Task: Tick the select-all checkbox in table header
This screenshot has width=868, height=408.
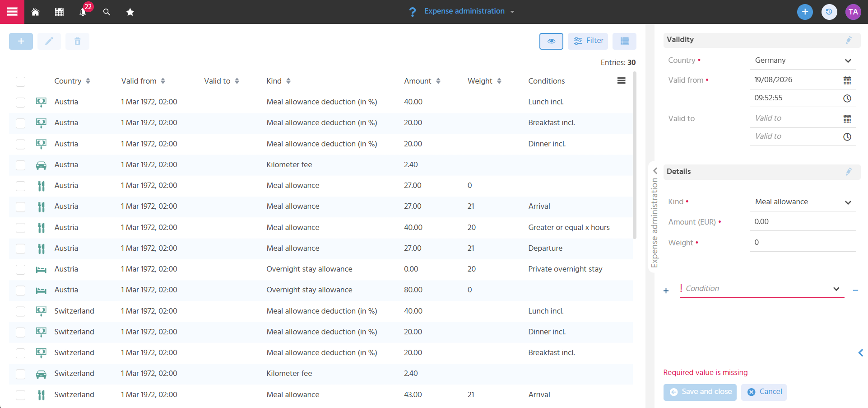Action: click(20, 81)
